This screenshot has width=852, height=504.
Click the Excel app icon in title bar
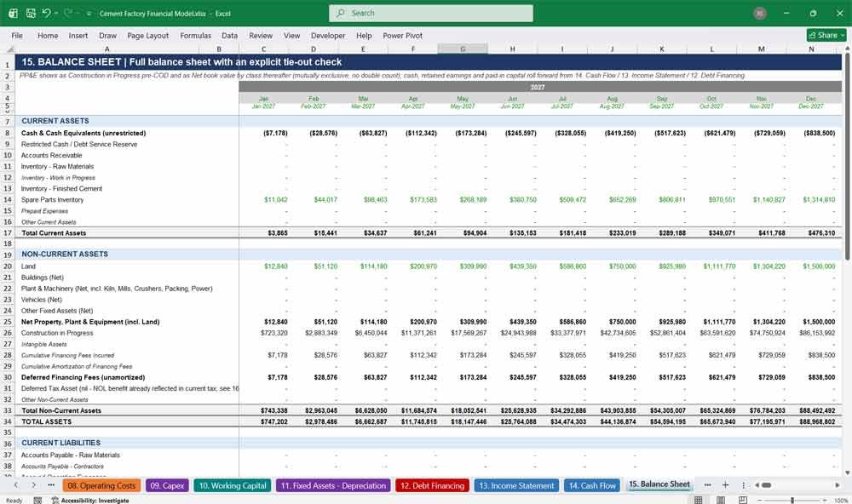13,13
